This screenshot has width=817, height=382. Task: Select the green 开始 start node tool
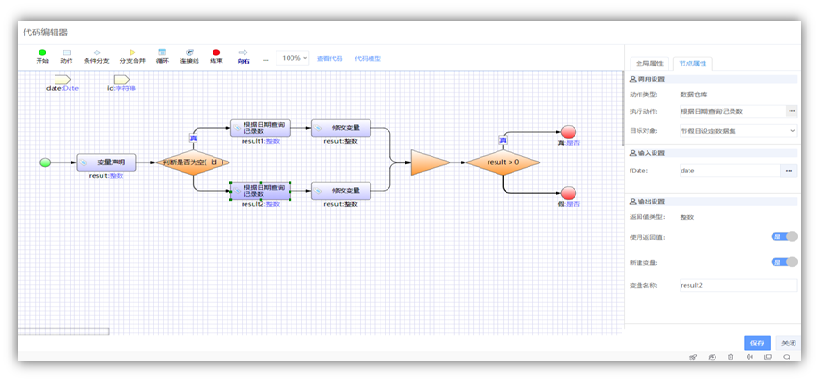pos(42,56)
